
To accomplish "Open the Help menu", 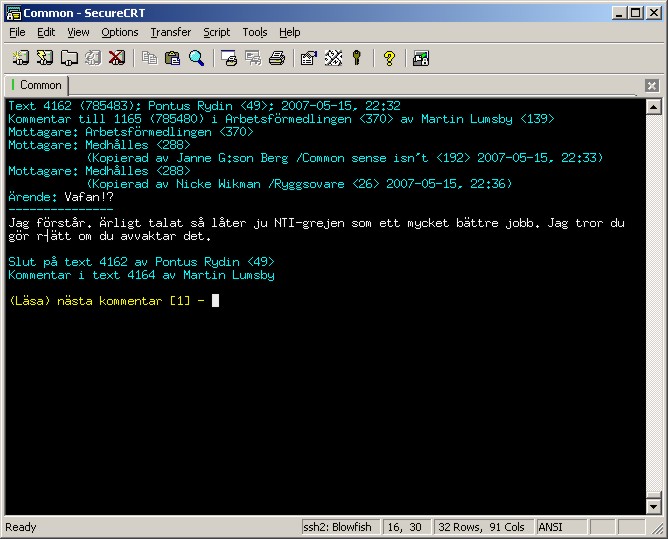I will pyautogui.click(x=290, y=32).
